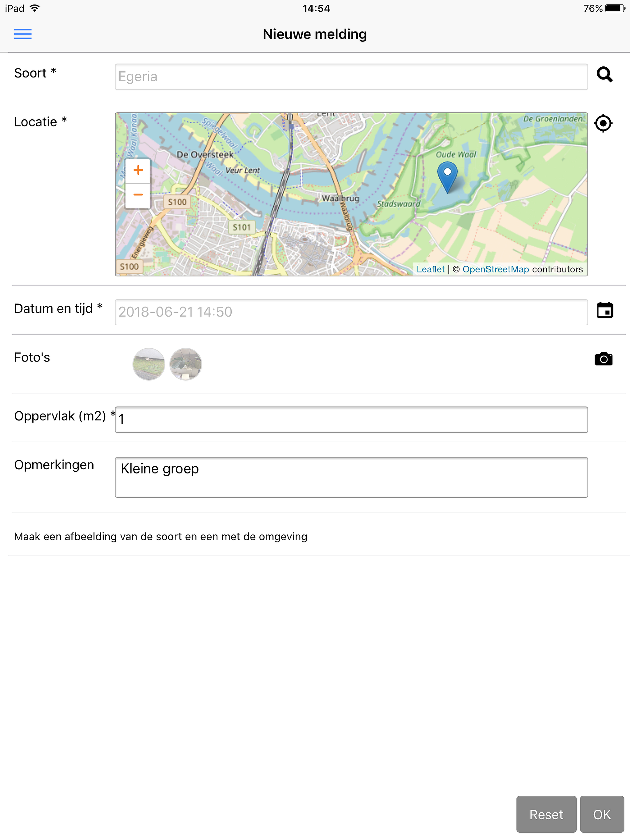Open the OpenStreetMap link

(496, 269)
